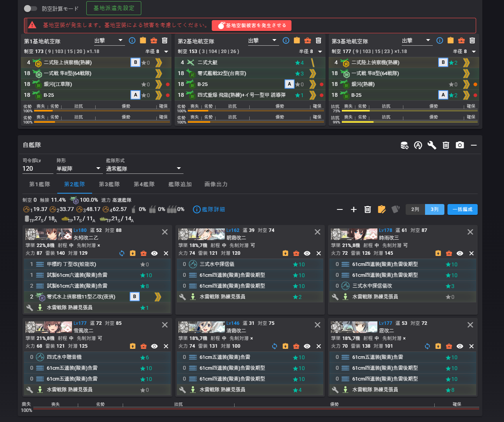Screen dimensions: 504x422
Task: Select the 画像出力 tab
Action: coord(216,184)
